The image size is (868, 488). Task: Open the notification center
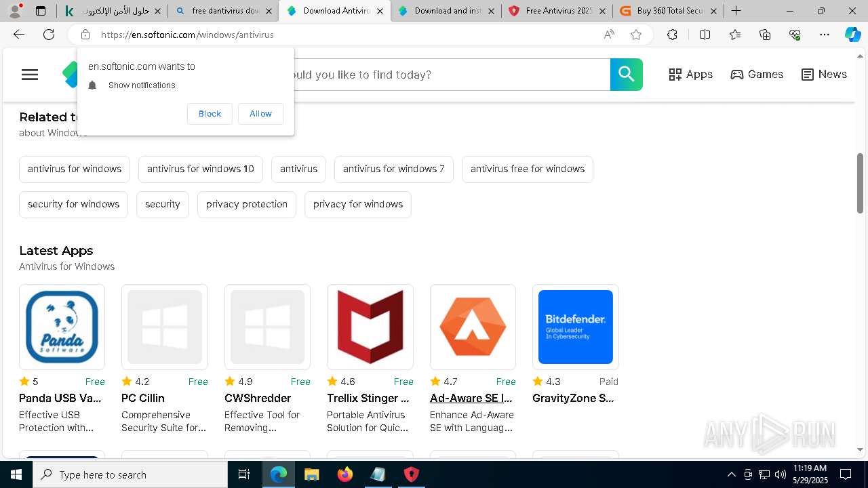(x=846, y=474)
